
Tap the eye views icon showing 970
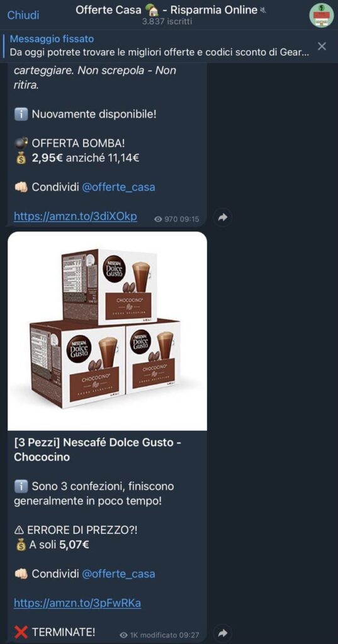click(159, 219)
